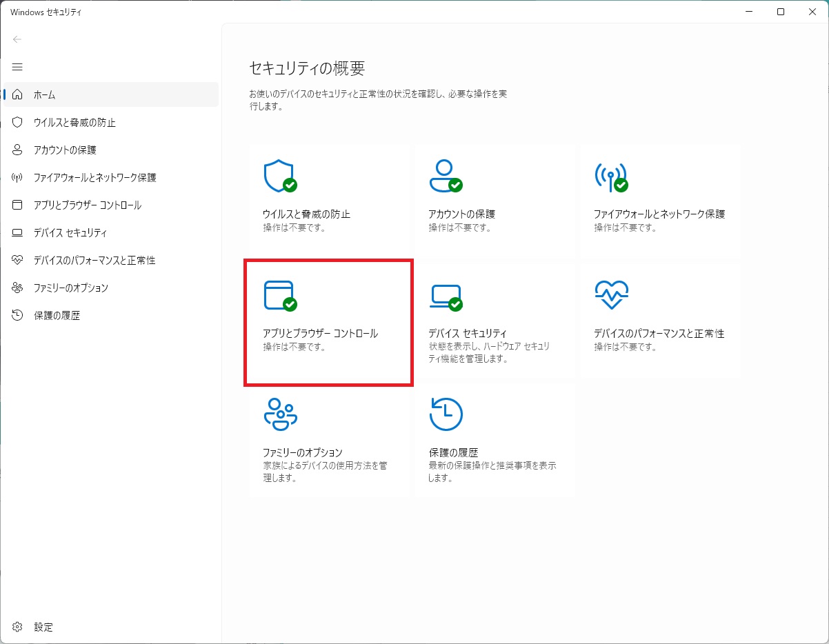Click the アプリとブラウザー コントロール card title
Viewport: 829px width, 644px height.
coord(320,333)
